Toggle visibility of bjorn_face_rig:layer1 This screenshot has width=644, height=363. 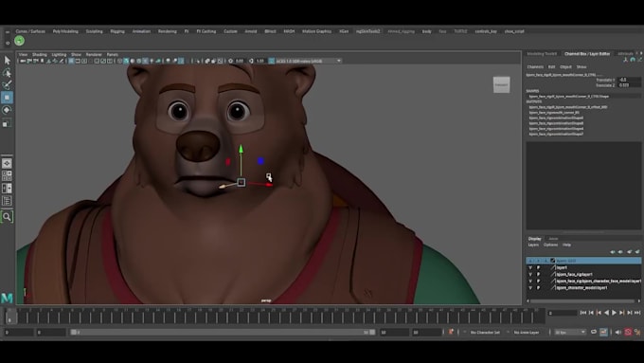click(x=530, y=274)
